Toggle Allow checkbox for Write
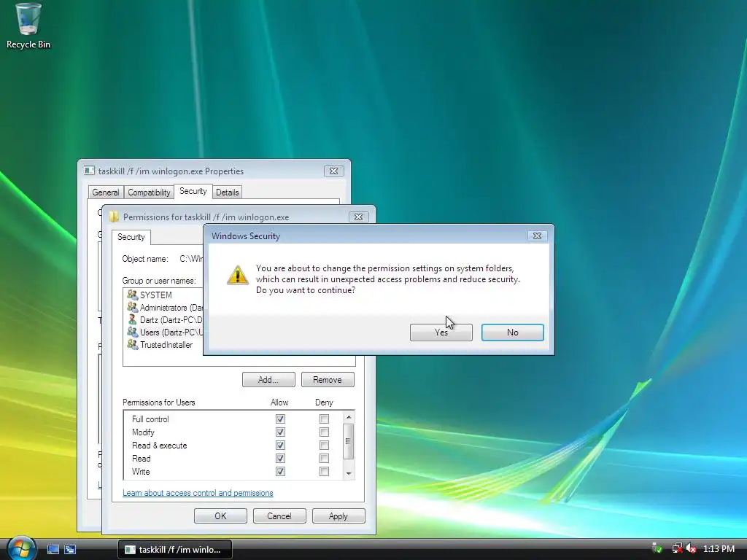This screenshot has height=560, width=747. tap(280, 472)
